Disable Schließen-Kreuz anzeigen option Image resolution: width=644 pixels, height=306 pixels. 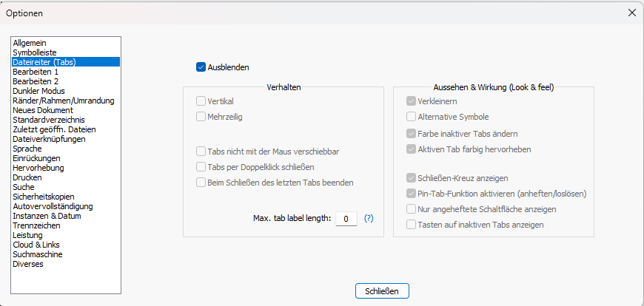pyautogui.click(x=411, y=178)
